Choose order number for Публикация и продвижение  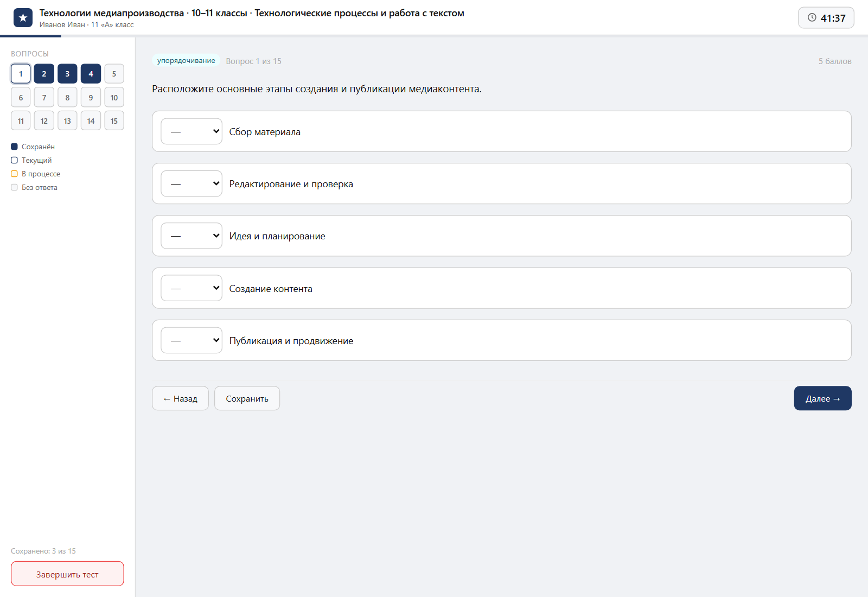192,340
